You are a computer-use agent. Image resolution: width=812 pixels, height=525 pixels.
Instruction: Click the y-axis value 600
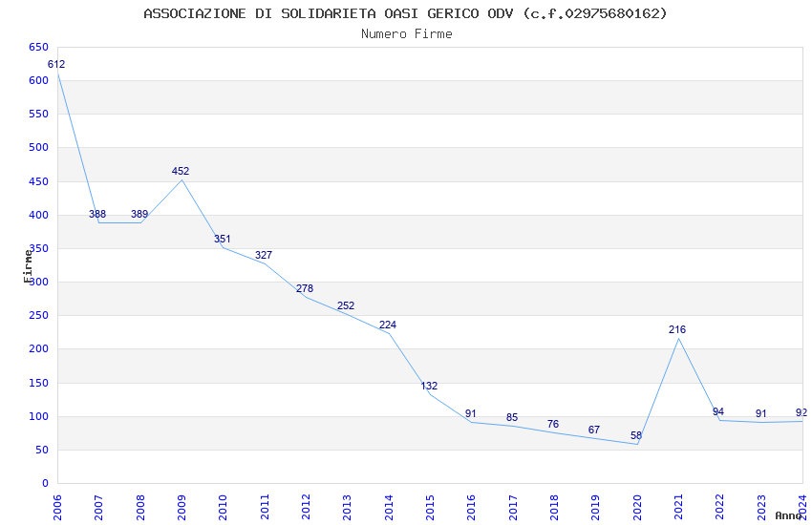39,81
